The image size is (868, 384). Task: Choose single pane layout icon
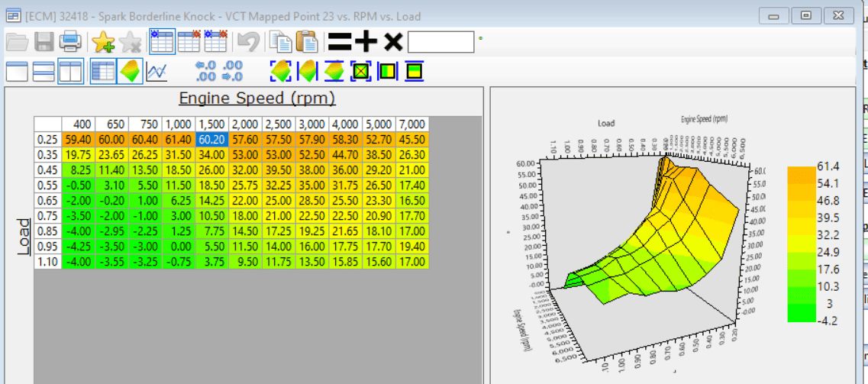click(x=17, y=71)
